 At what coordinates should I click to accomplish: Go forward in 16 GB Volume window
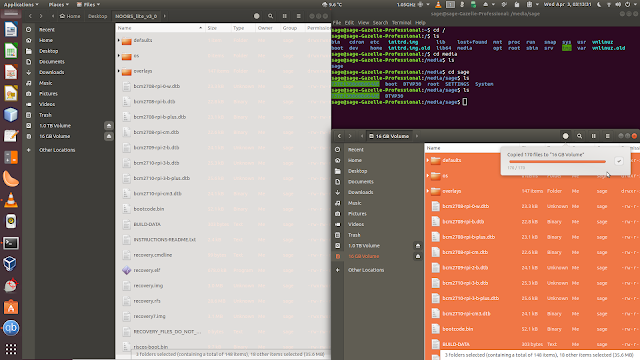click(350, 136)
